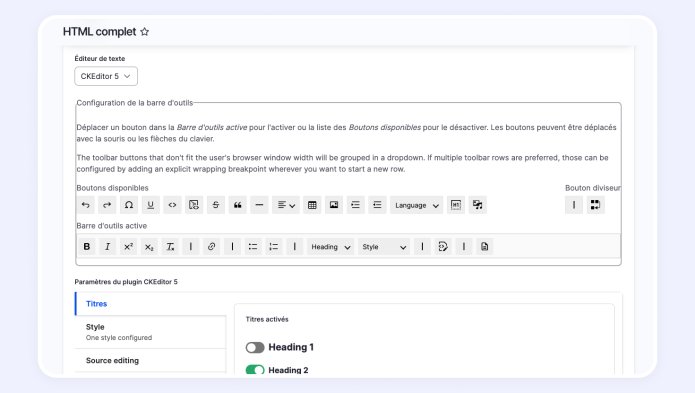Click the Éditeur de texte label
This screenshot has width=695, height=393.
pyautogui.click(x=100, y=58)
